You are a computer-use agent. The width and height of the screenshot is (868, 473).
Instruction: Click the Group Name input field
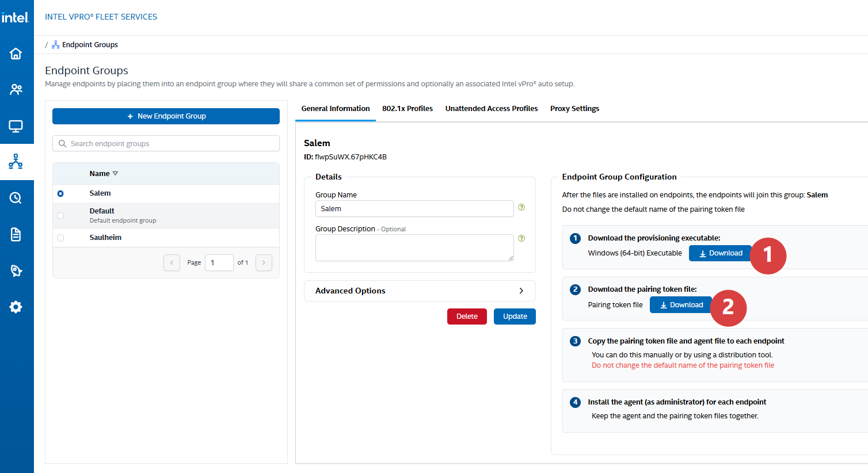pyautogui.click(x=414, y=208)
